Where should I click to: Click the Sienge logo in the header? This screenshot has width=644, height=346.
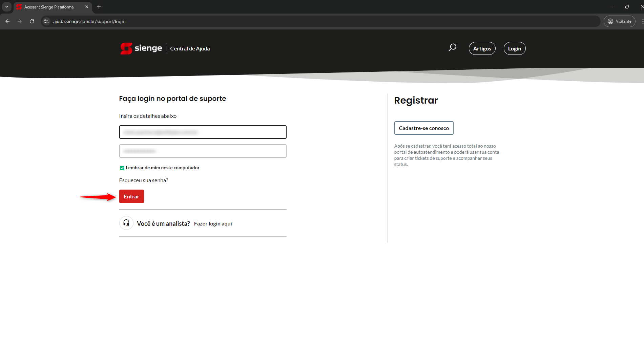point(141,48)
